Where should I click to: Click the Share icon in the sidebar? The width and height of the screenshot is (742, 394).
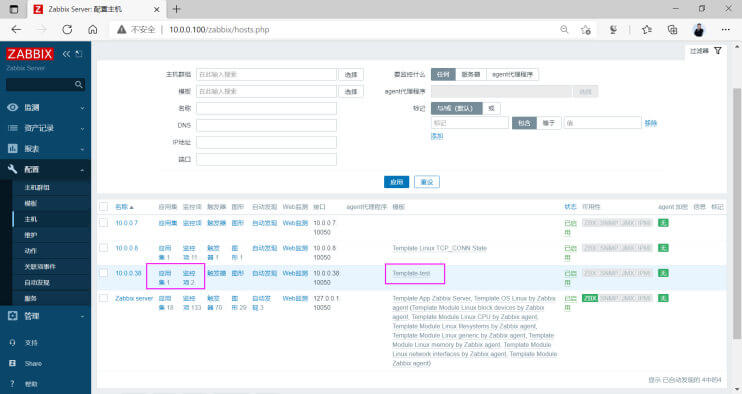(x=13, y=363)
